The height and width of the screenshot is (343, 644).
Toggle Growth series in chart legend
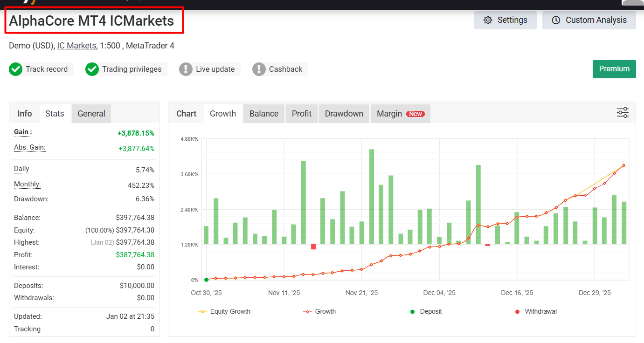319,311
